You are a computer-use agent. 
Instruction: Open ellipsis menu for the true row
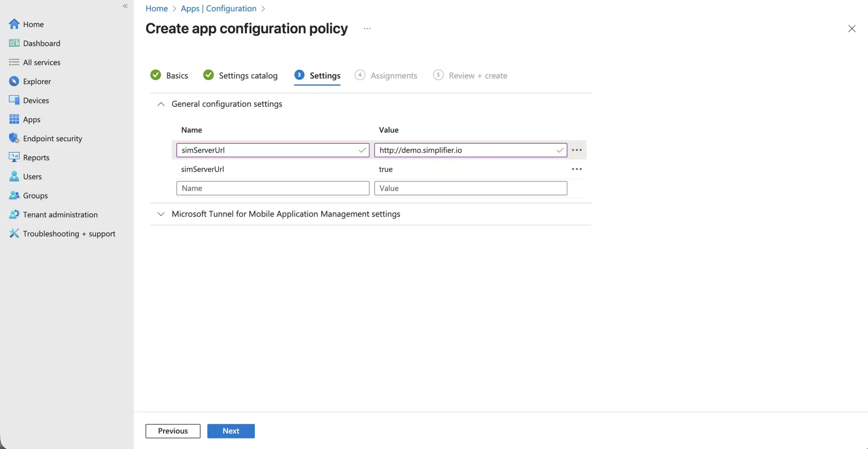(x=576, y=169)
